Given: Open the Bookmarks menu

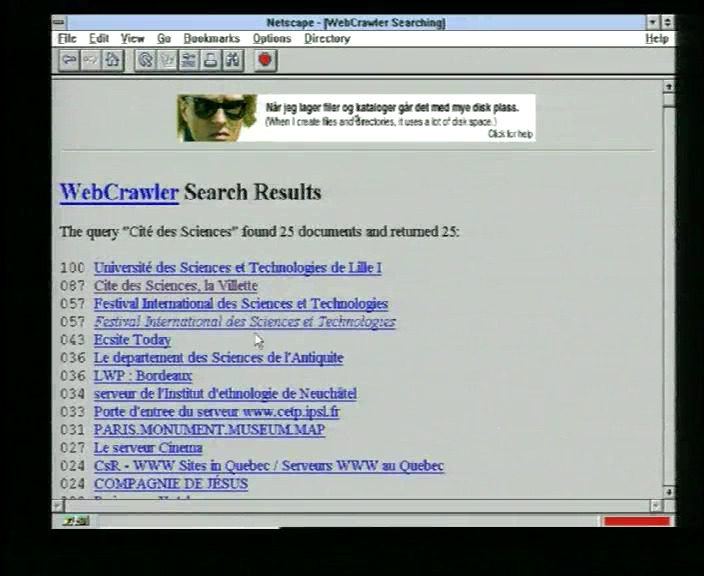Looking at the screenshot, I should (211, 39).
